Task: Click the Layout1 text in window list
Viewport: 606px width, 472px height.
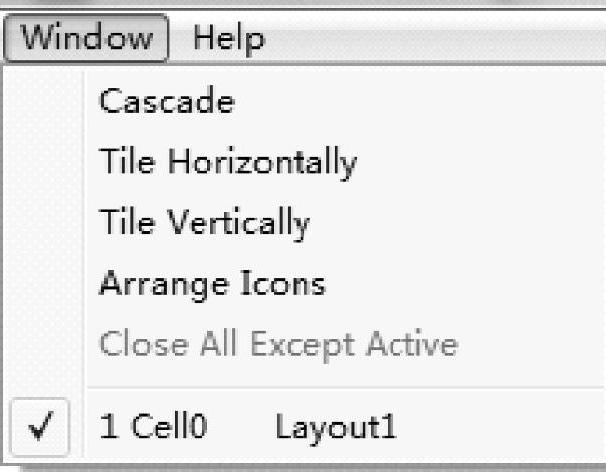Action: point(335,428)
